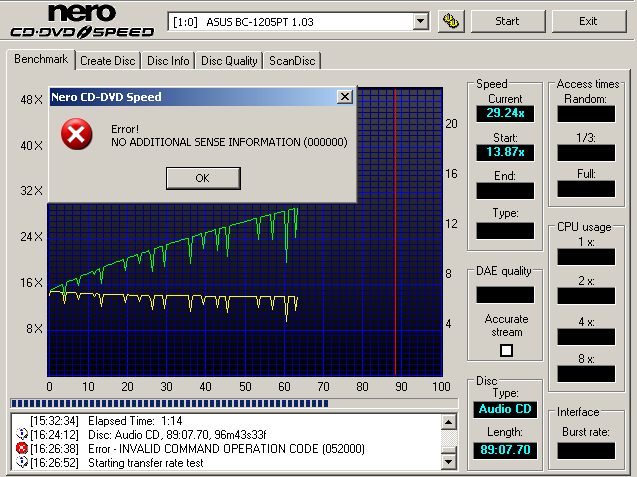The image size is (637, 477).
Task: Open the Create Disc tab
Action: pos(108,61)
